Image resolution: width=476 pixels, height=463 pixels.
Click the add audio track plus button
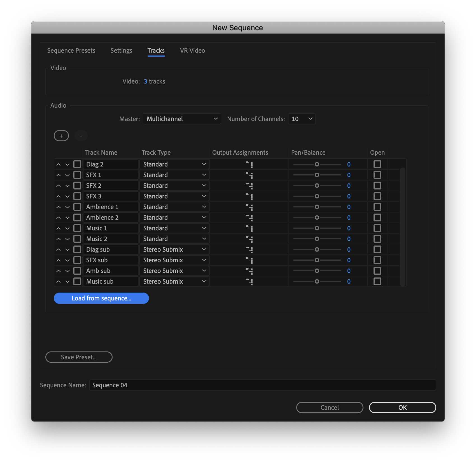point(61,136)
